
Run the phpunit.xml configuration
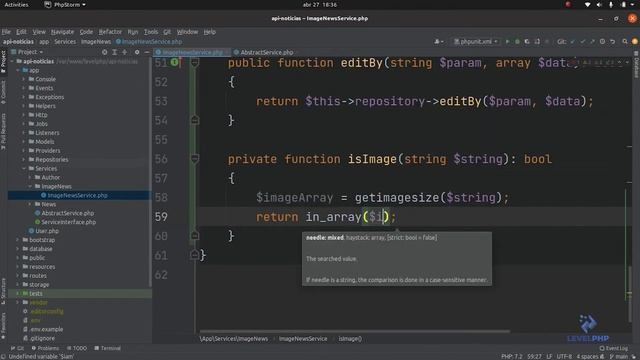(507, 42)
